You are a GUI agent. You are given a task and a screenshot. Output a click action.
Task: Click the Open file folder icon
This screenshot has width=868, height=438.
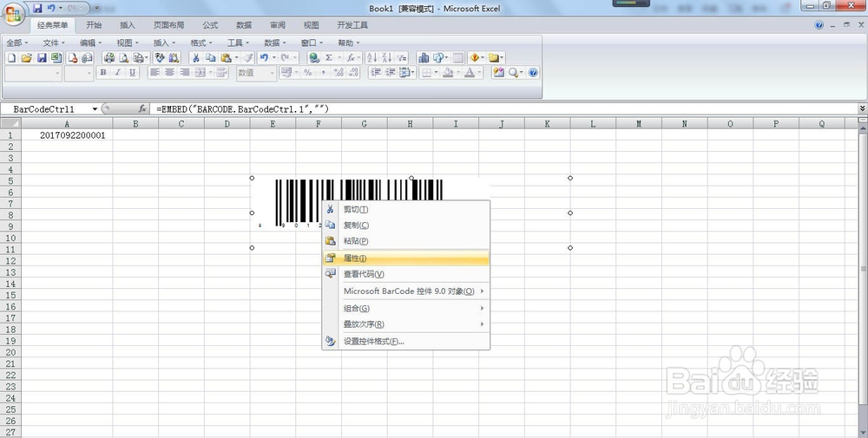point(27,57)
